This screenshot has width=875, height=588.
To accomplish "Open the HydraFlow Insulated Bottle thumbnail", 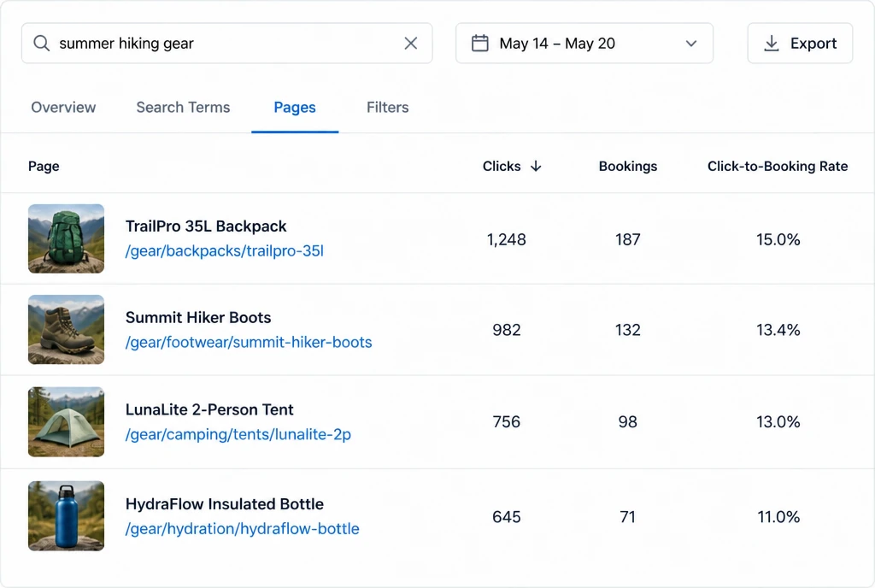I will tap(66, 516).
